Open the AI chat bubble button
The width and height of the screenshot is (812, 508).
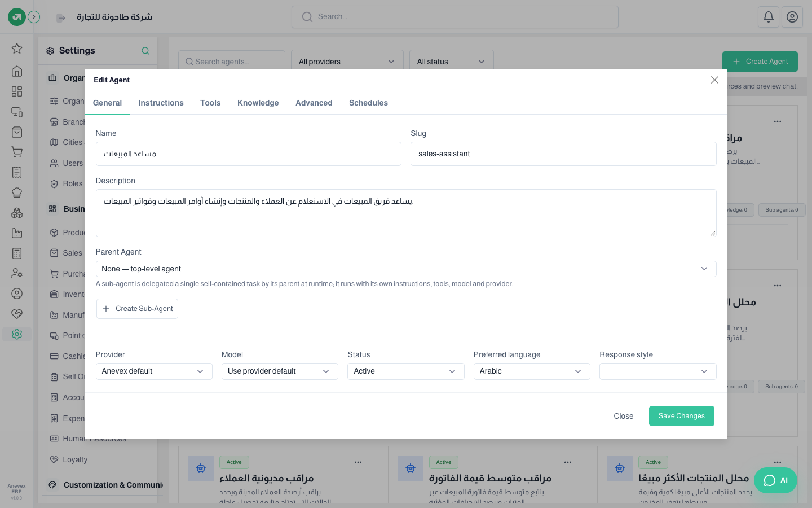[x=775, y=480]
